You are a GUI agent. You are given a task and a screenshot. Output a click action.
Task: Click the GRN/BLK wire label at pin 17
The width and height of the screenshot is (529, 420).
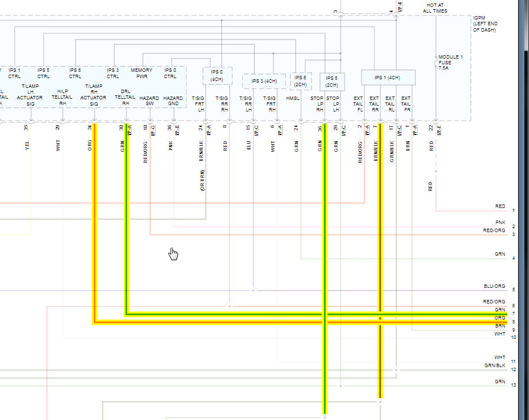pos(392,152)
